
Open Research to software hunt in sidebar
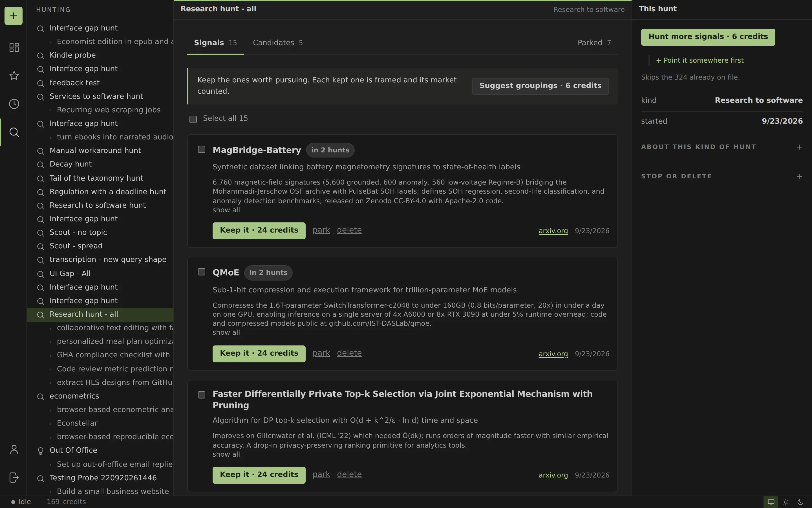pyautogui.click(x=97, y=205)
